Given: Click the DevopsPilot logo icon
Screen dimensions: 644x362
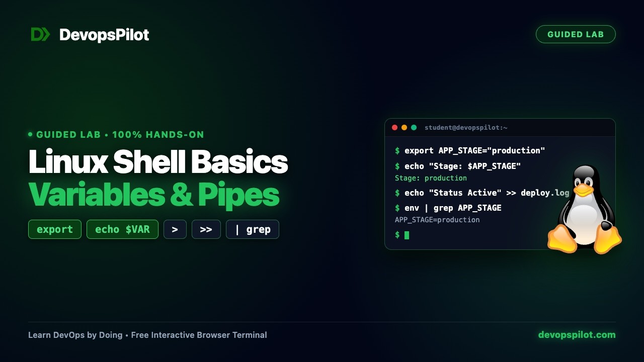Looking at the screenshot, I should click(x=40, y=34).
